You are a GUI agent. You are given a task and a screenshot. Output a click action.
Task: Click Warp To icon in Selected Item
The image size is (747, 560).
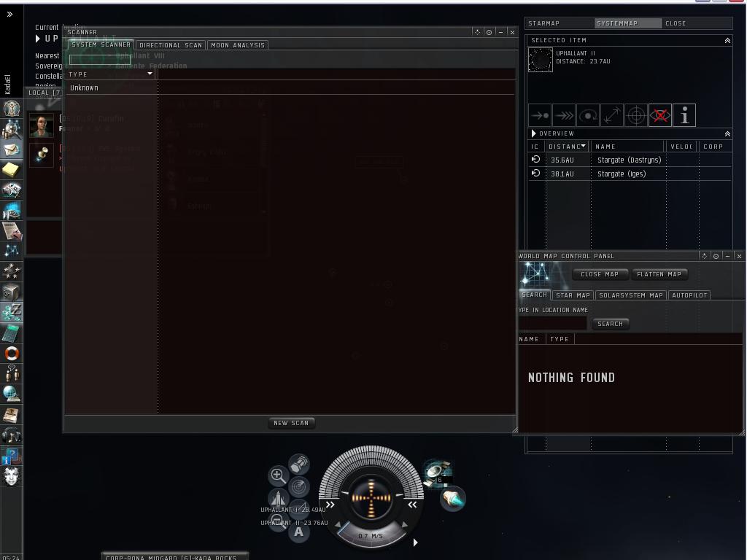tap(564, 115)
